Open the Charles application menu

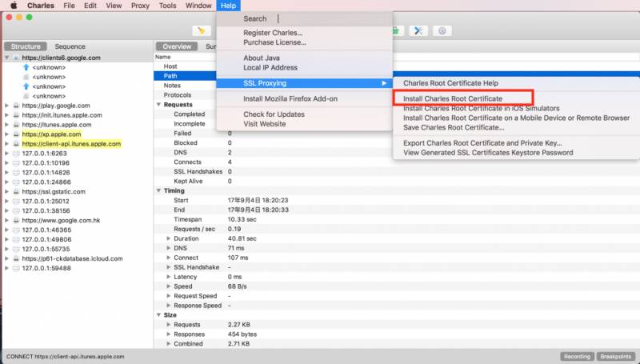pyautogui.click(x=41, y=6)
